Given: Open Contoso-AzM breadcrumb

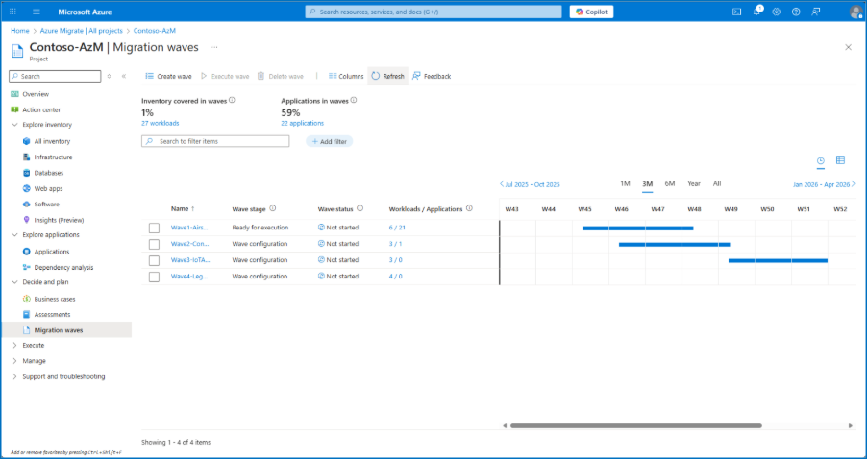Looking at the screenshot, I should pos(155,31).
